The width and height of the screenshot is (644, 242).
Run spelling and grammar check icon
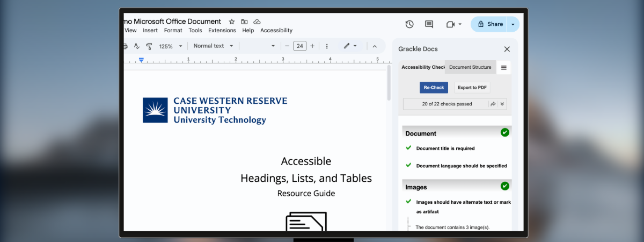[x=137, y=46]
